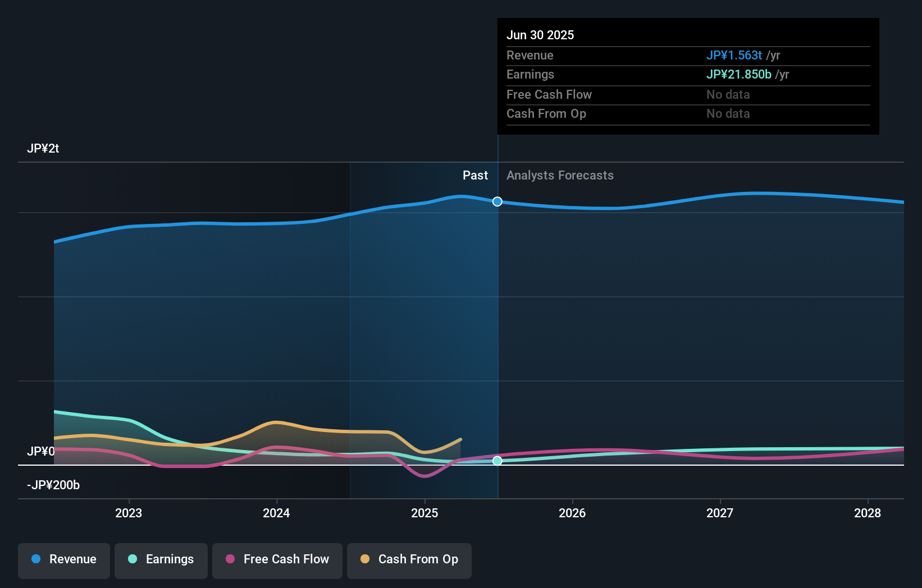Toggle the Earnings series visibility
The image size is (922, 588).
point(161,560)
